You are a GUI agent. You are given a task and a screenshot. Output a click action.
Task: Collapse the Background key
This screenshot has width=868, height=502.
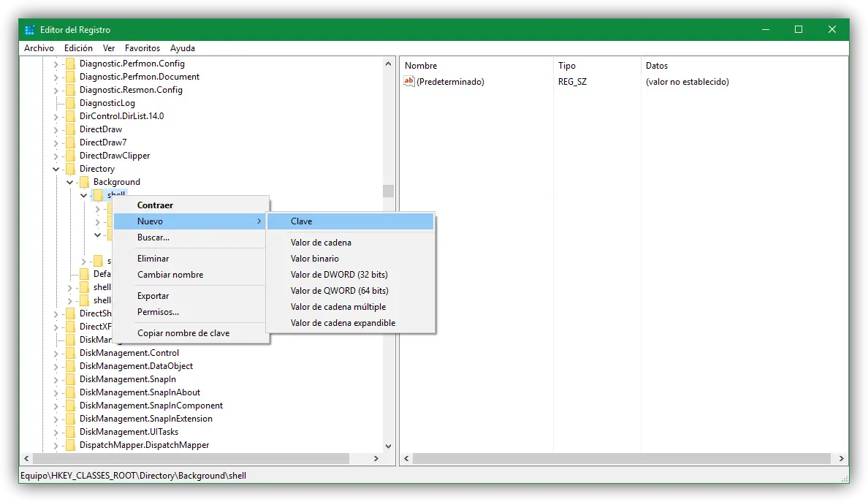click(x=69, y=182)
